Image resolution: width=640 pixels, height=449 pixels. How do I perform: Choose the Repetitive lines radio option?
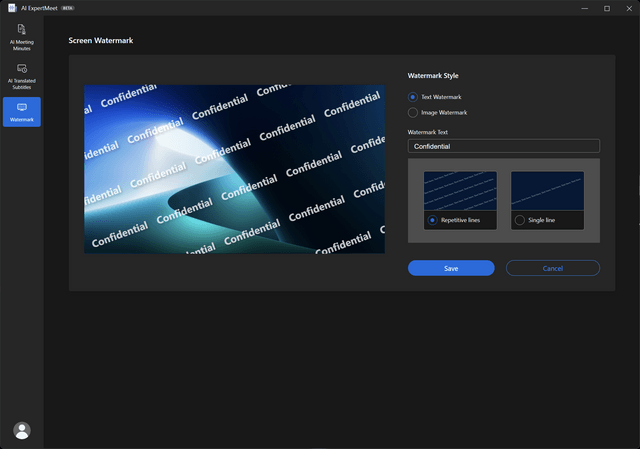tap(432, 220)
